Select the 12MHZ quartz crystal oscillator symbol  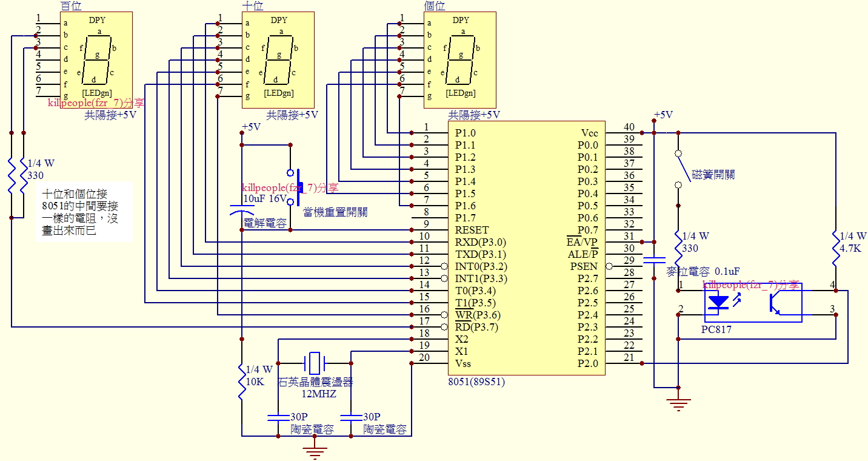(x=314, y=363)
